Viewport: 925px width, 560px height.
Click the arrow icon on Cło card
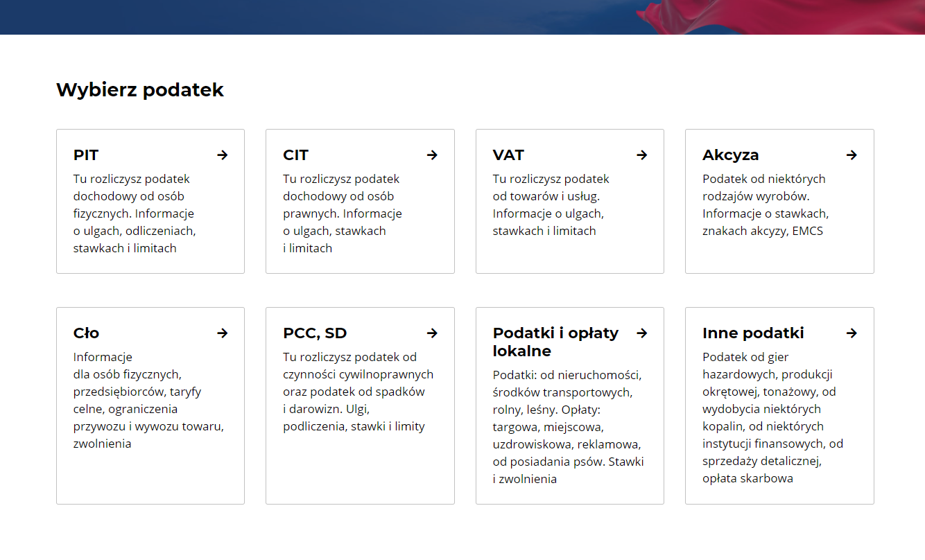pos(222,333)
